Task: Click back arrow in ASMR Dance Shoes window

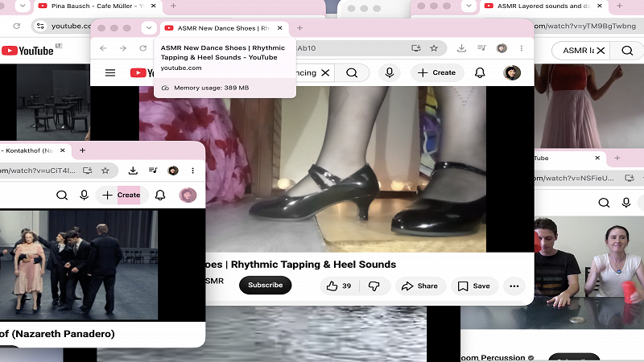Action: point(103,48)
